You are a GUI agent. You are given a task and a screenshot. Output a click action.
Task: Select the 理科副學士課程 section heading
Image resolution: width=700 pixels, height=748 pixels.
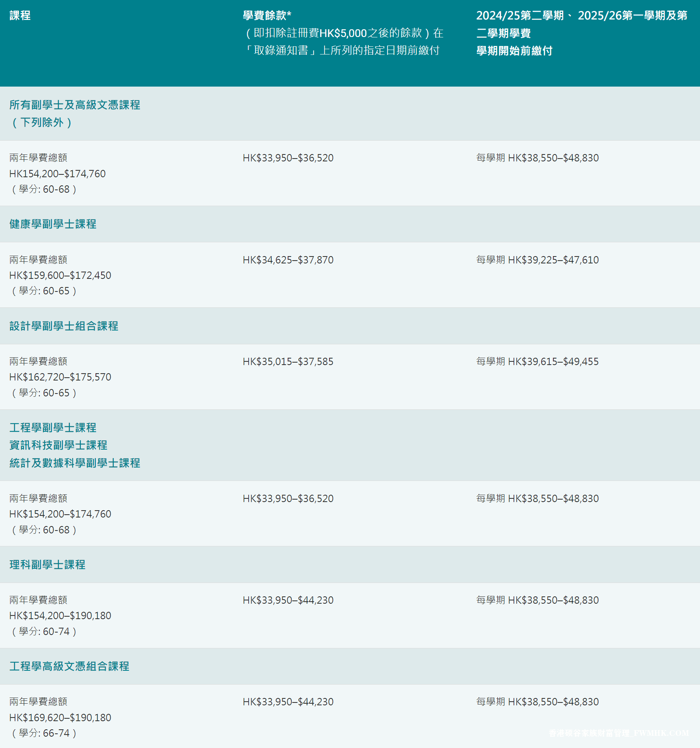[48, 565]
